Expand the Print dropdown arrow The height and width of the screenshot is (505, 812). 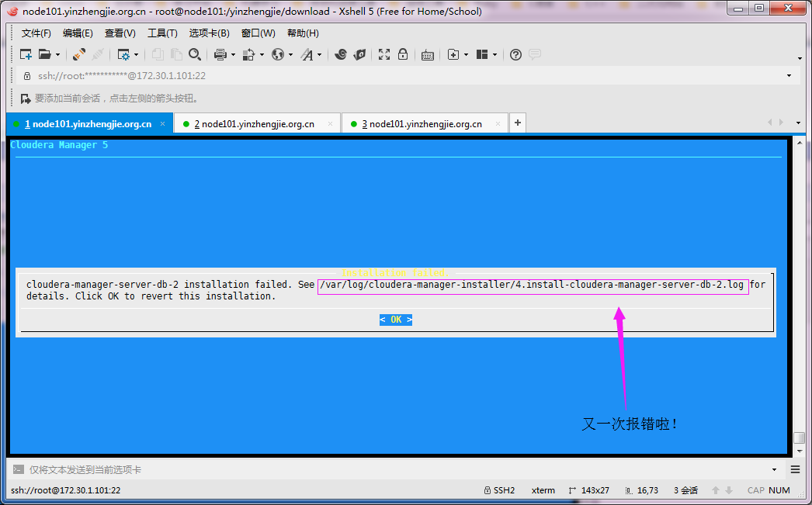[233, 54]
